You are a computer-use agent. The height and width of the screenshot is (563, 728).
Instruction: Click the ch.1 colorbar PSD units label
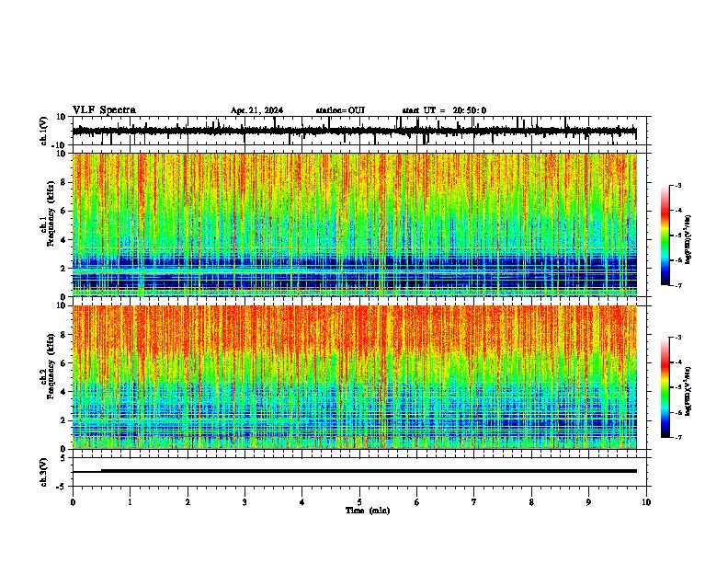tap(688, 240)
